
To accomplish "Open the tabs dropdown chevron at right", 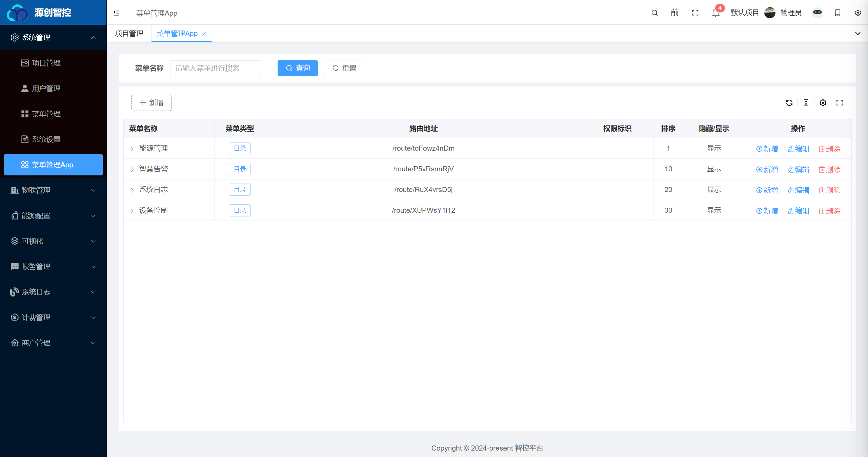I will point(858,34).
